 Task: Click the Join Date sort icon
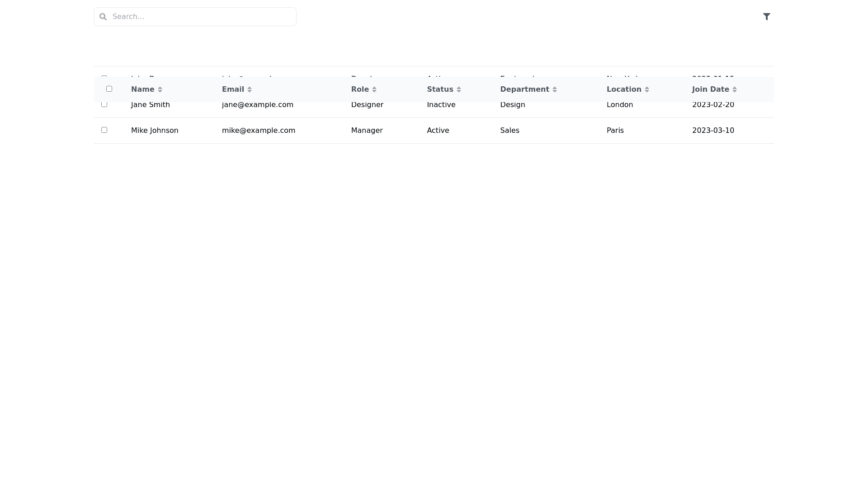[734, 89]
